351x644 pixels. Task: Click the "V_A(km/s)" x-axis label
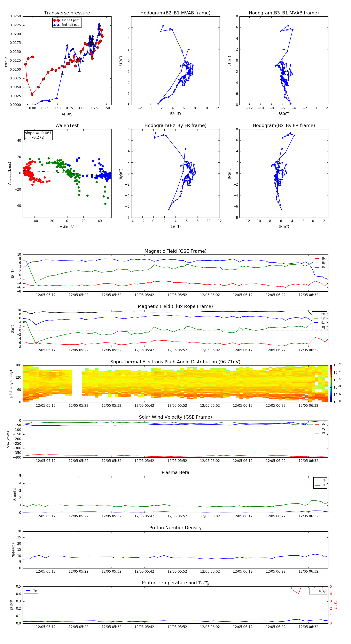[x=67, y=227]
